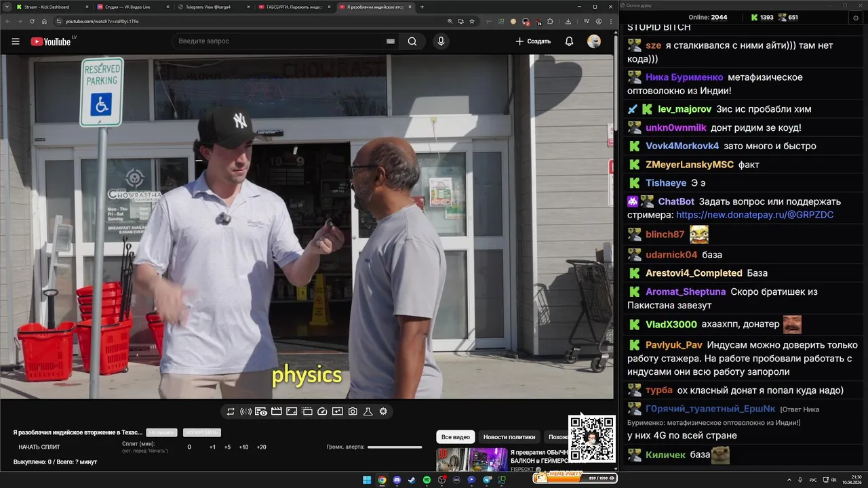This screenshot has width=868, height=488.
Task: Close the Stream - Kick Dashboard tab
Action: (87, 7)
